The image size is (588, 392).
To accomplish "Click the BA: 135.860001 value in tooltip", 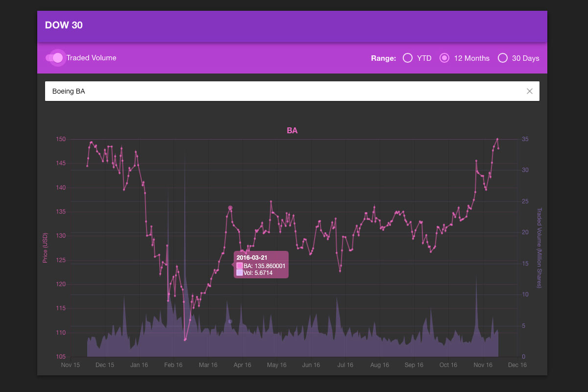I will click(265, 266).
